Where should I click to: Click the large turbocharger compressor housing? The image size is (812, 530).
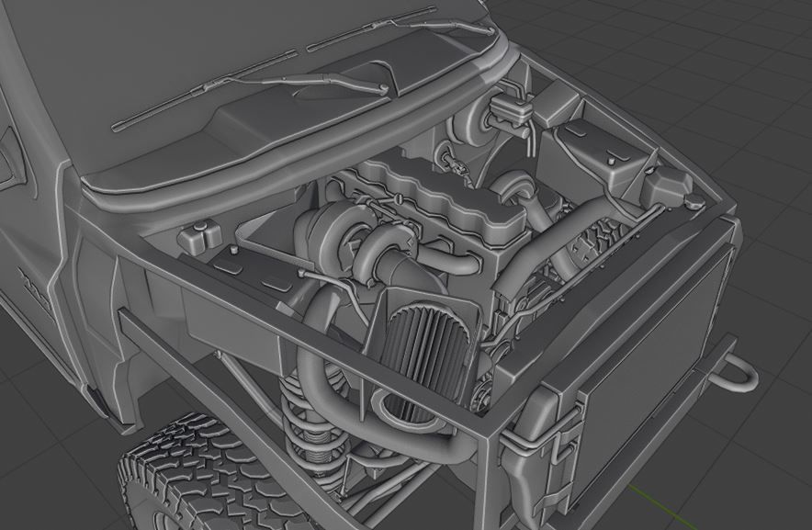[x=332, y=240]
